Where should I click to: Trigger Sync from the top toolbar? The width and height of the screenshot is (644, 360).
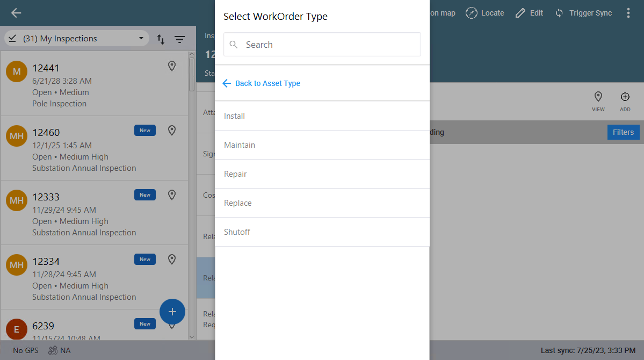[583, 13]
